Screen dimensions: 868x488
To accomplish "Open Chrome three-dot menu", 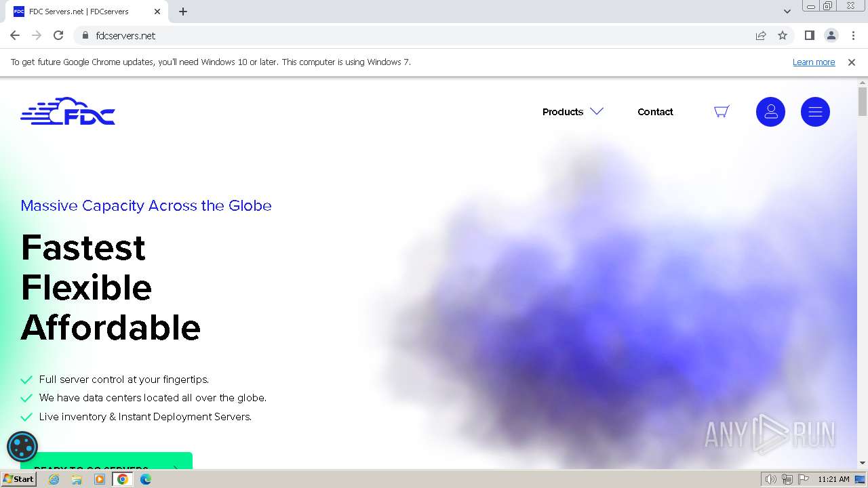I will coord(853,35).
